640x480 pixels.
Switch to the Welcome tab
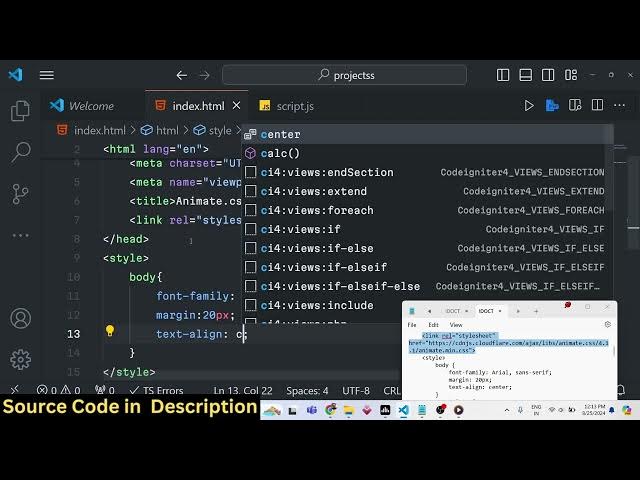tap(90, 106)
